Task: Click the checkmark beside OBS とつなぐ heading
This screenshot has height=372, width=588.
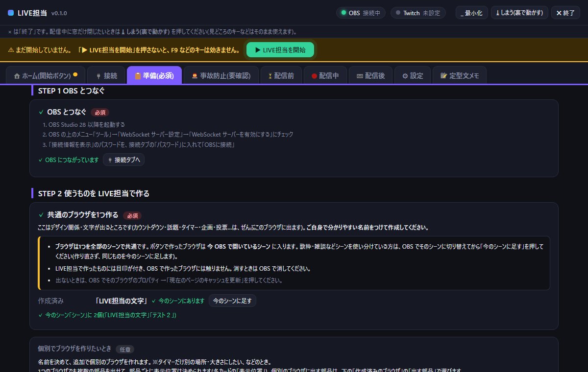Action: click(x=41, y=112)
